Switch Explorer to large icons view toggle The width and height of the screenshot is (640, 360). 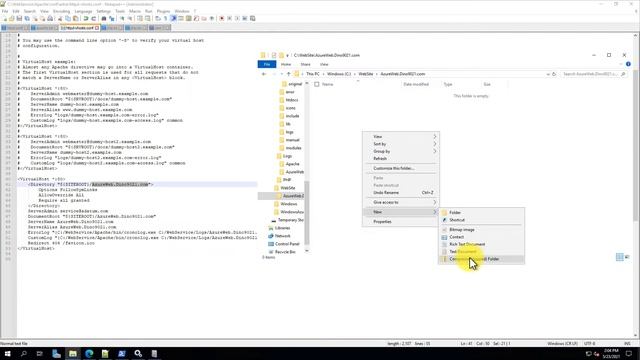pos(627,257)
